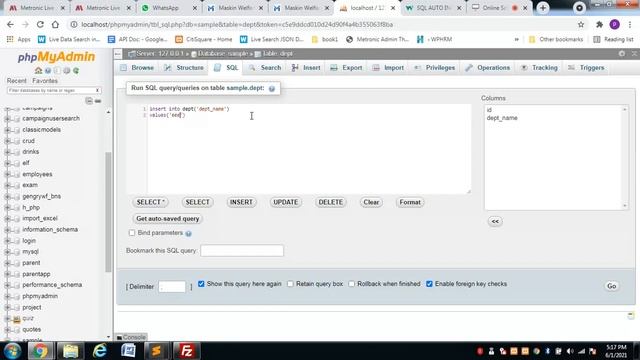Screen dimensions: 640x360
Task: Switch to Structure tab
Action: (x=184, y=68)
